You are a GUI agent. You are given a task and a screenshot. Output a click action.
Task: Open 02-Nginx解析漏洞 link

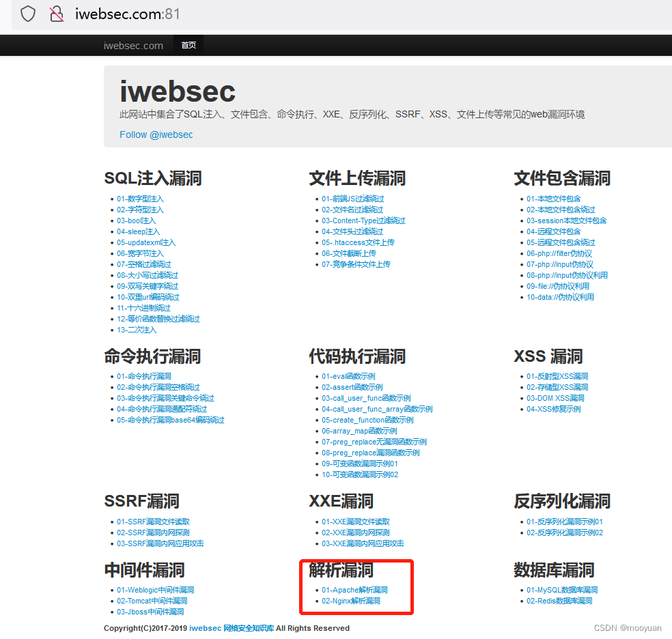click(351, 601)
